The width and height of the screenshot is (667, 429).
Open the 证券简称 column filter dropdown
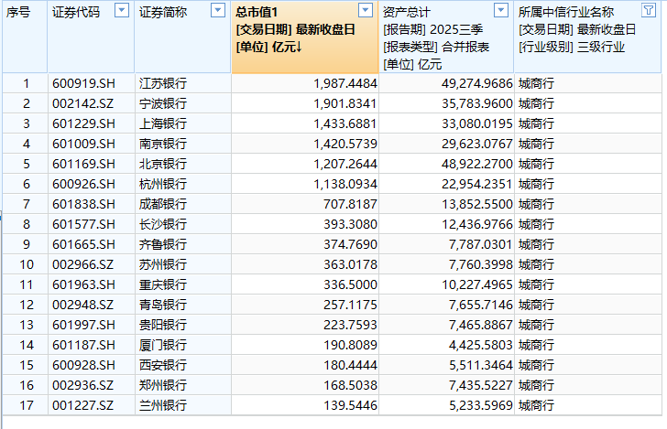tap(219, 11)
